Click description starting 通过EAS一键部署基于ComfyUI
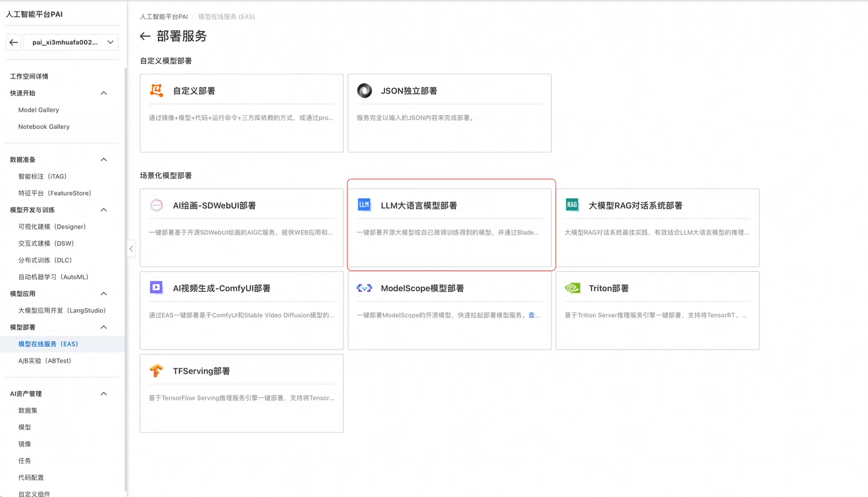The image size is (868, 497). coord(241,315)
